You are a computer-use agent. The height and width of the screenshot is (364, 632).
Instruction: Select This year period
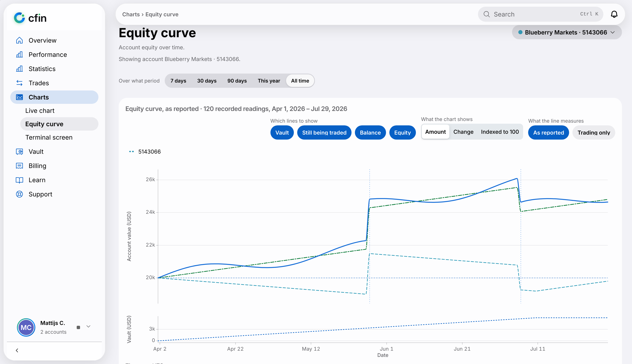coord(269,81)
